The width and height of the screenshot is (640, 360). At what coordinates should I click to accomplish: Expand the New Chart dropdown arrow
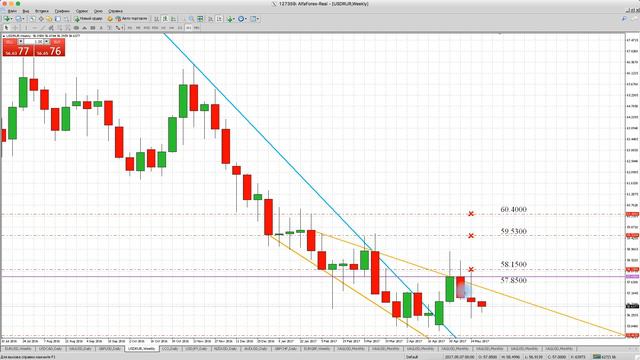(11, 19)
